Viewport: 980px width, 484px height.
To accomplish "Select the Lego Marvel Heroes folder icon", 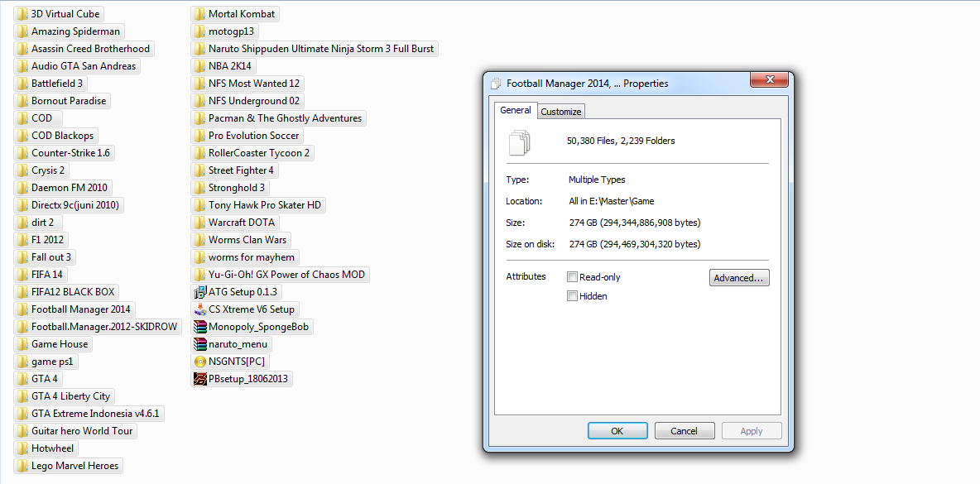I will coord(22,466).
